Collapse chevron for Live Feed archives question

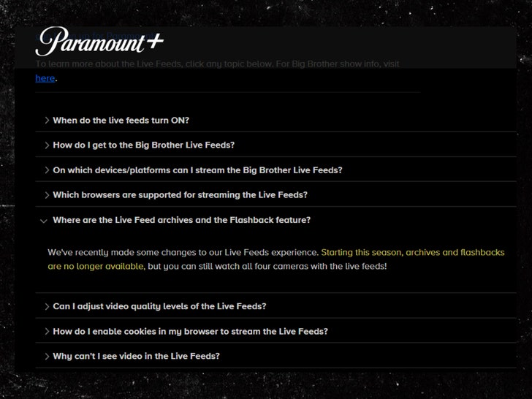45,220
